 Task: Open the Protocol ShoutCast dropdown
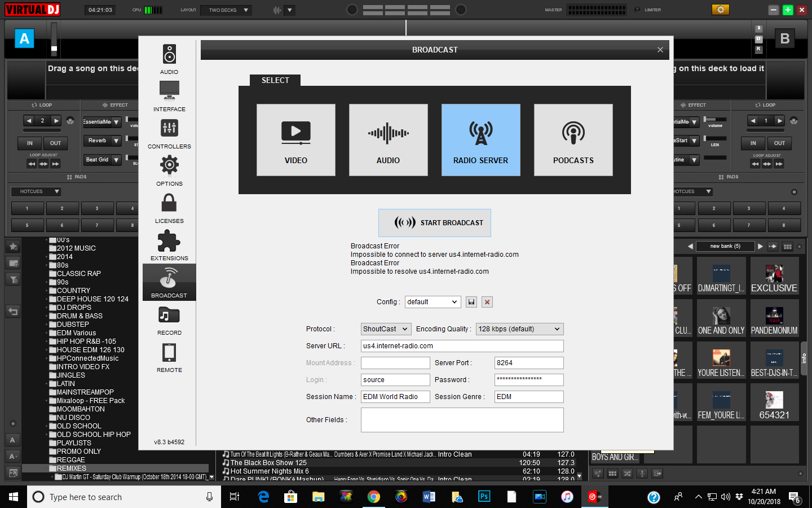(x=386, y=329)
